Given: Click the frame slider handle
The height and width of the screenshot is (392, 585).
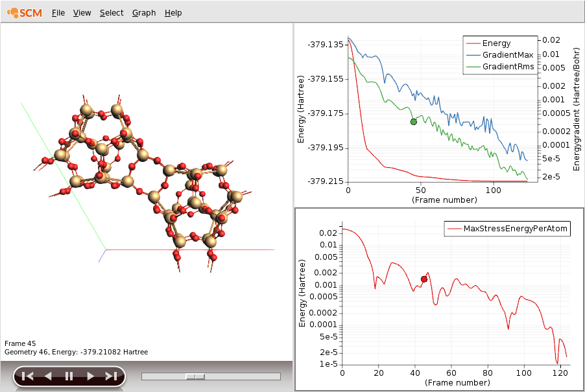Looking at the screenshot, I should pyautogui.click(x=195, y=376).
